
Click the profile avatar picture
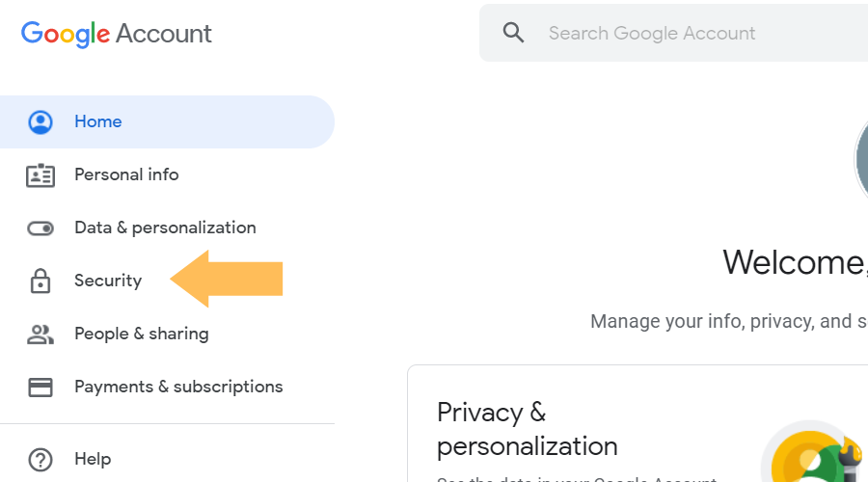pyautogui.click(x=861, y=159)
